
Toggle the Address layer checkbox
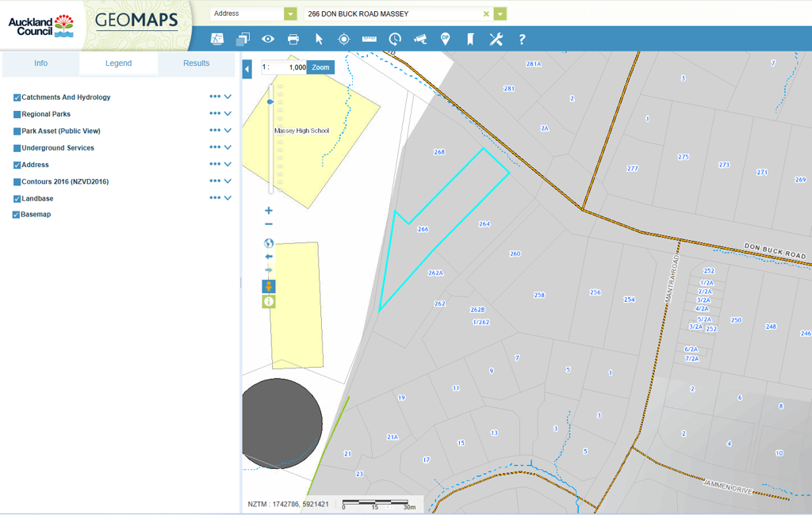click(x=17, y=165)
